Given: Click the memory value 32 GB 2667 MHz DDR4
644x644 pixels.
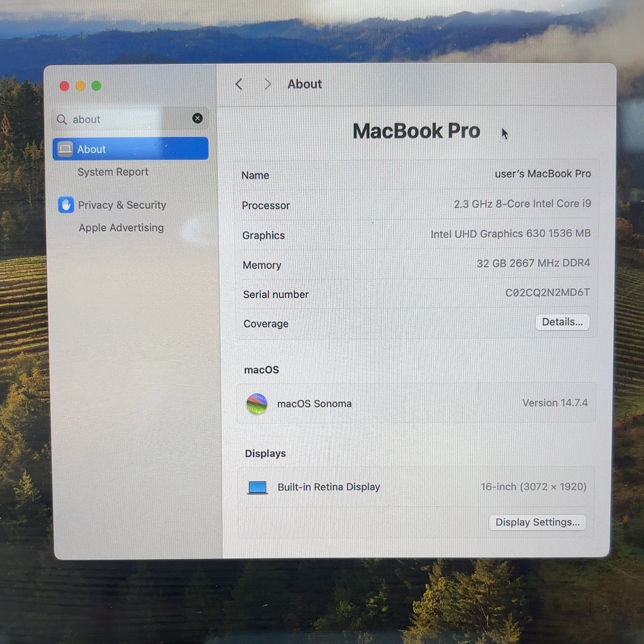Looking at the screenshot, I should (x=533, y=263).
